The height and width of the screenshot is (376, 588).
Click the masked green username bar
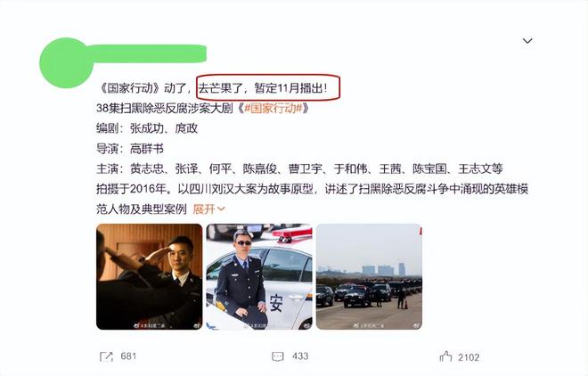point(148,53)
